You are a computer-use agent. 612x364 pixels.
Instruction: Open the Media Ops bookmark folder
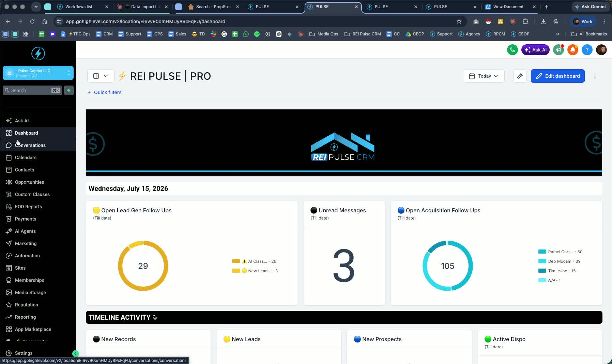coord(324,34)
